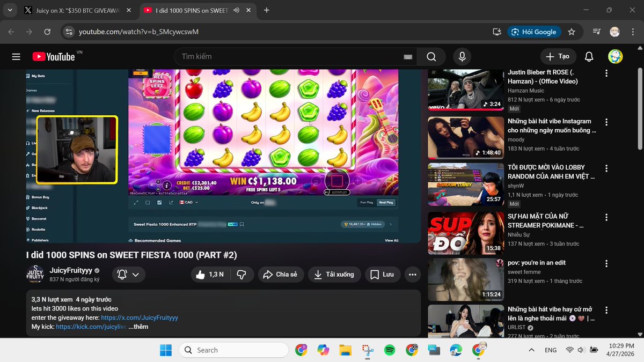Screen dimensions: 644x362
Task: Open Copilot from the taskbar
Action: [323, 350]
